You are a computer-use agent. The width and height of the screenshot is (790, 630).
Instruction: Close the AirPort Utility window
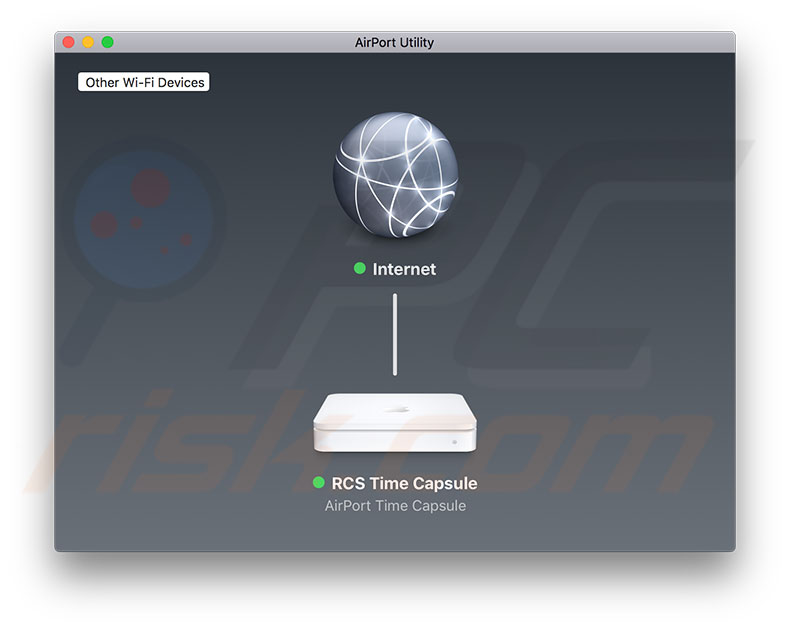[69, 42]
